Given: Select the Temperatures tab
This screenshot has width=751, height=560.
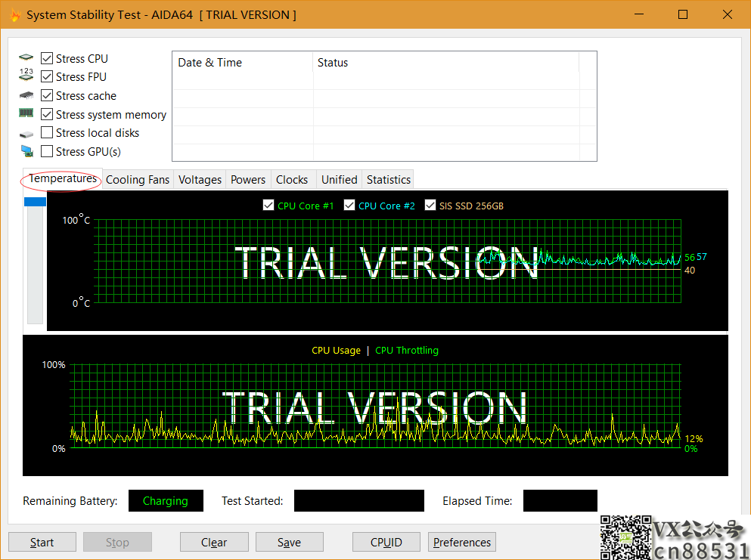Looking at the screenshot, I should coord(62,178).
